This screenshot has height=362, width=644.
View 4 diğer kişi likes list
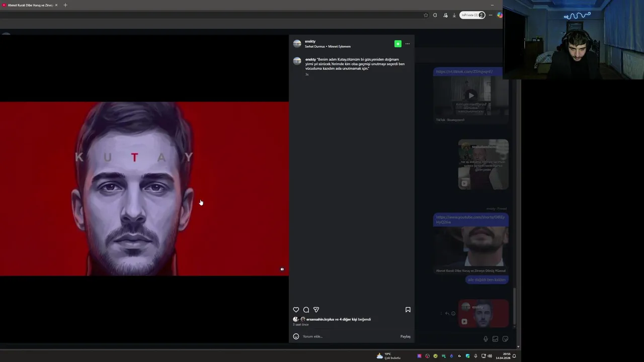coord(348,319)
